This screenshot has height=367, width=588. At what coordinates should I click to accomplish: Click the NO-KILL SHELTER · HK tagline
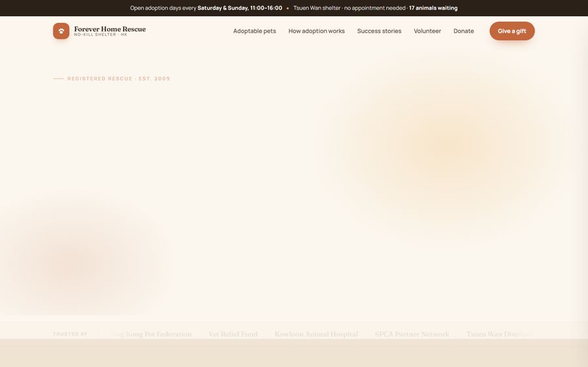(101, 35)
